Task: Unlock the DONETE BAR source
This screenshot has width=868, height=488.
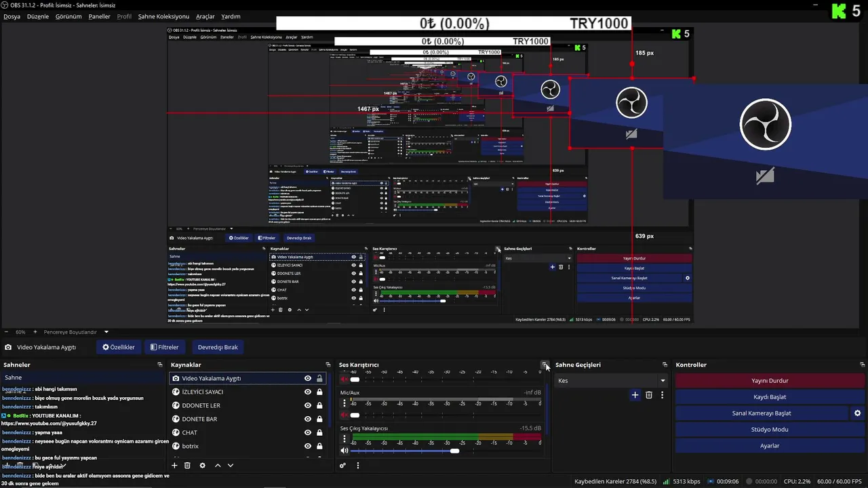Action: point(319,419)
